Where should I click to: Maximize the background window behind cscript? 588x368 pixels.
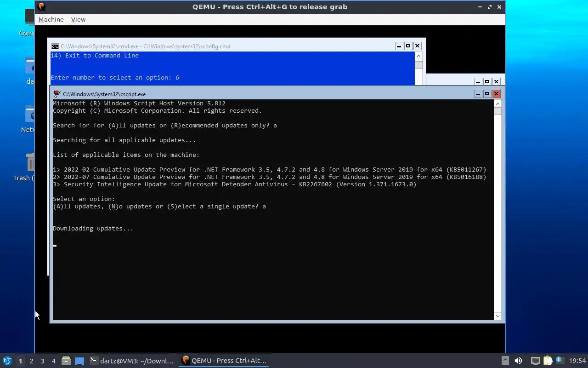pos(487,81)
